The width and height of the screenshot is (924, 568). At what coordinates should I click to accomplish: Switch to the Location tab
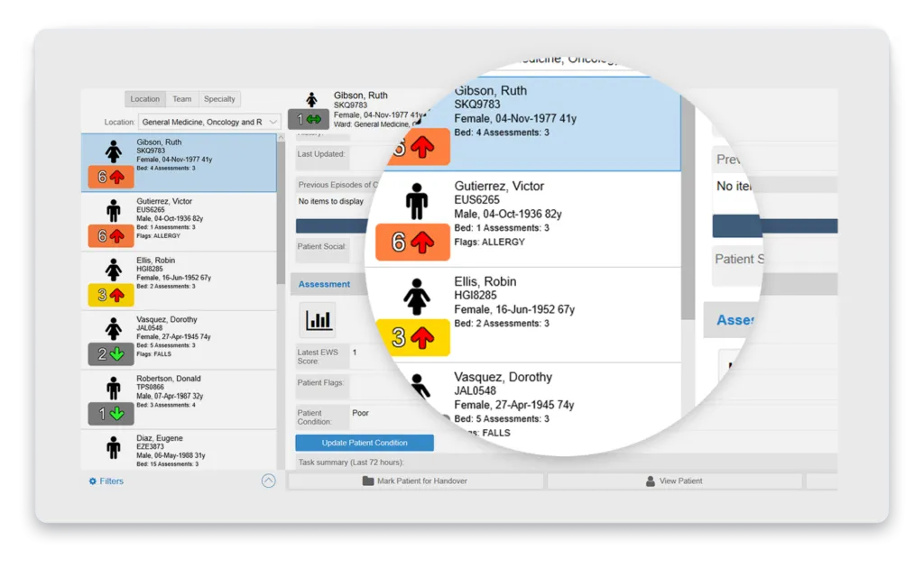coord(145,99)
